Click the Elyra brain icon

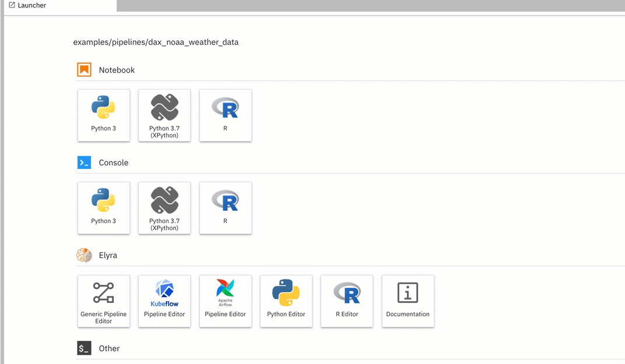point(84,255)
